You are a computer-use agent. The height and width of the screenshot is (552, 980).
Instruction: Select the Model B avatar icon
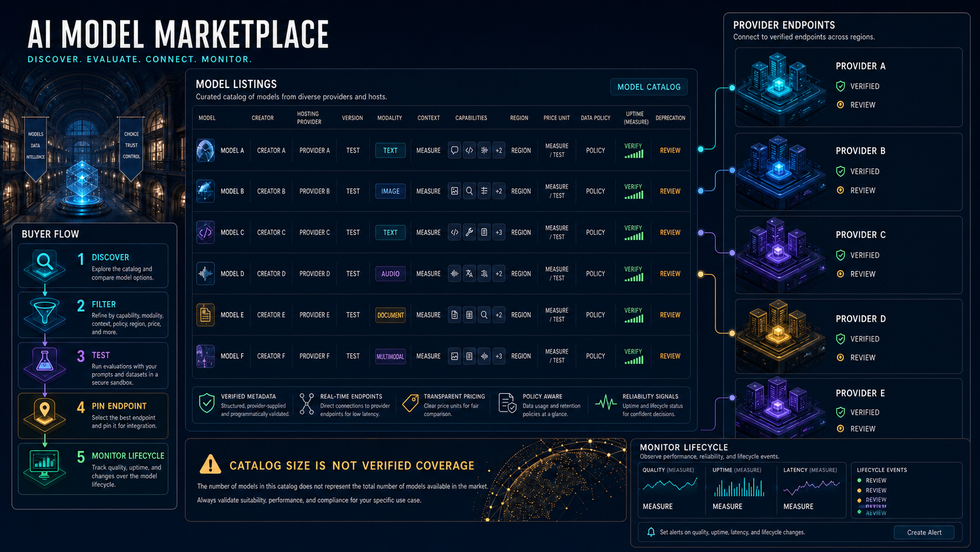(205, 191)
